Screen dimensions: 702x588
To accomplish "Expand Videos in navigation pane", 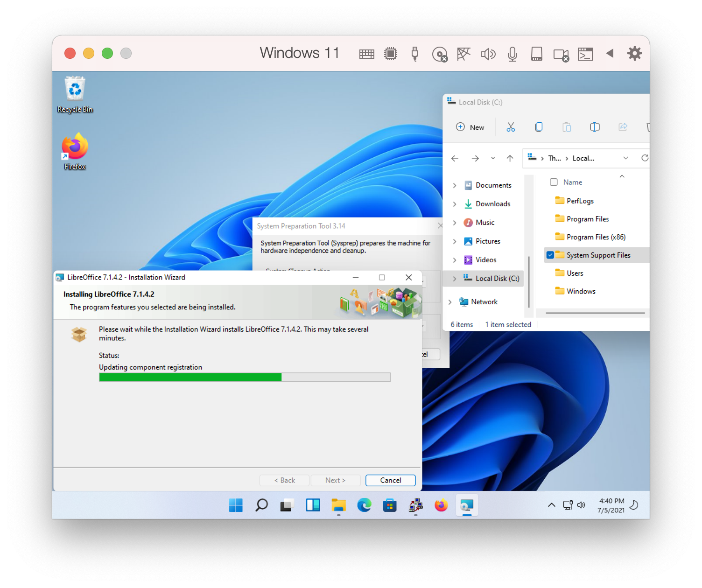I will [455, 260].
